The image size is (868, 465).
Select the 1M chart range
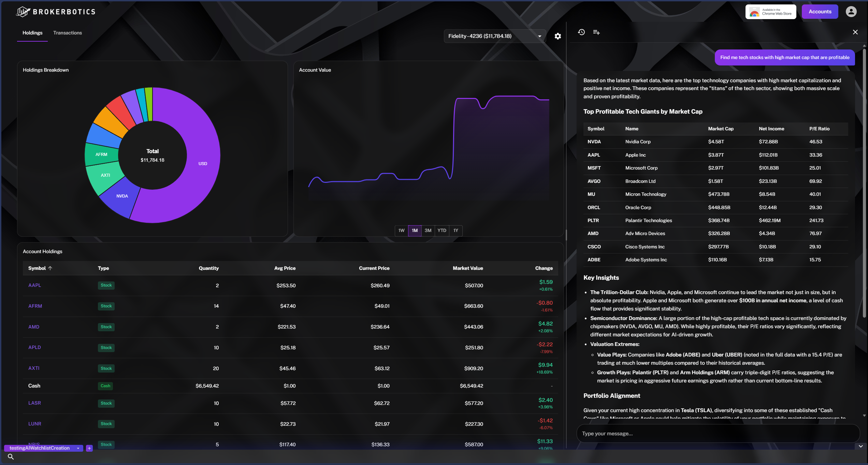click(x=415, y=231)
